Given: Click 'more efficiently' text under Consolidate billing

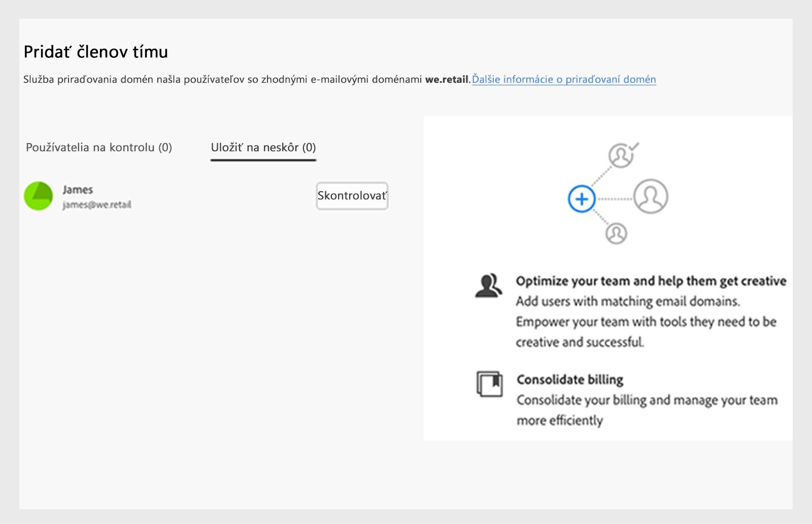Looking at the screenshot, I should pyautogui.click(x=560, y=421).
